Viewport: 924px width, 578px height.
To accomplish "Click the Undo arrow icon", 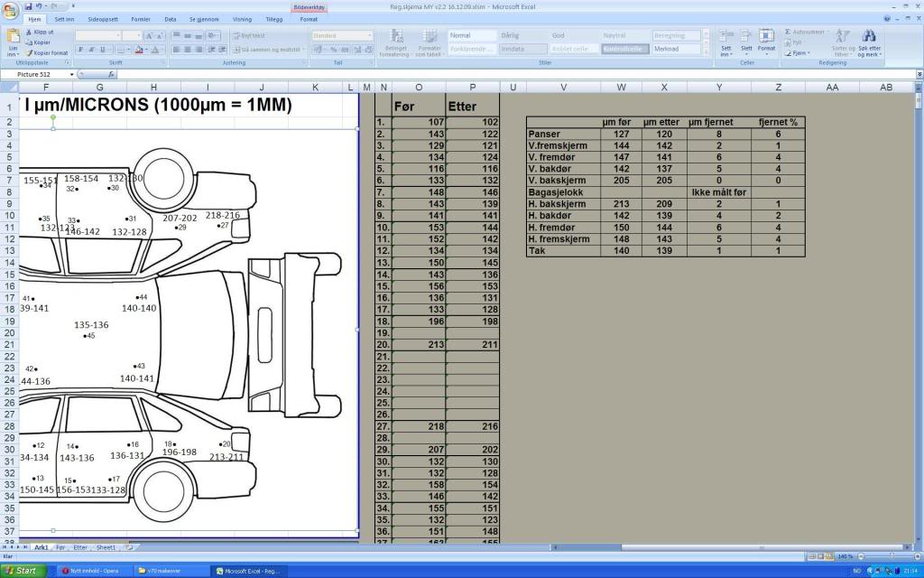I will pos(40,5).
